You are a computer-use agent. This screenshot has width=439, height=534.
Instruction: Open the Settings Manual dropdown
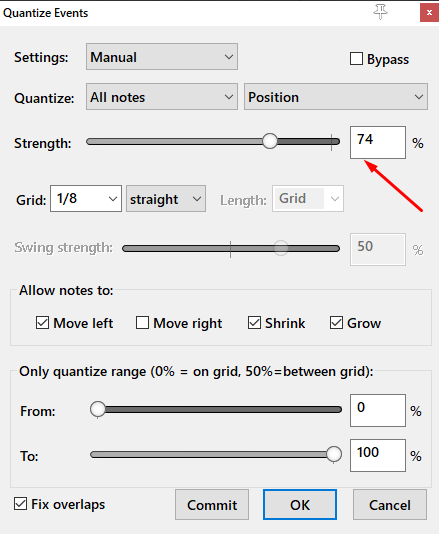point(162,57)
